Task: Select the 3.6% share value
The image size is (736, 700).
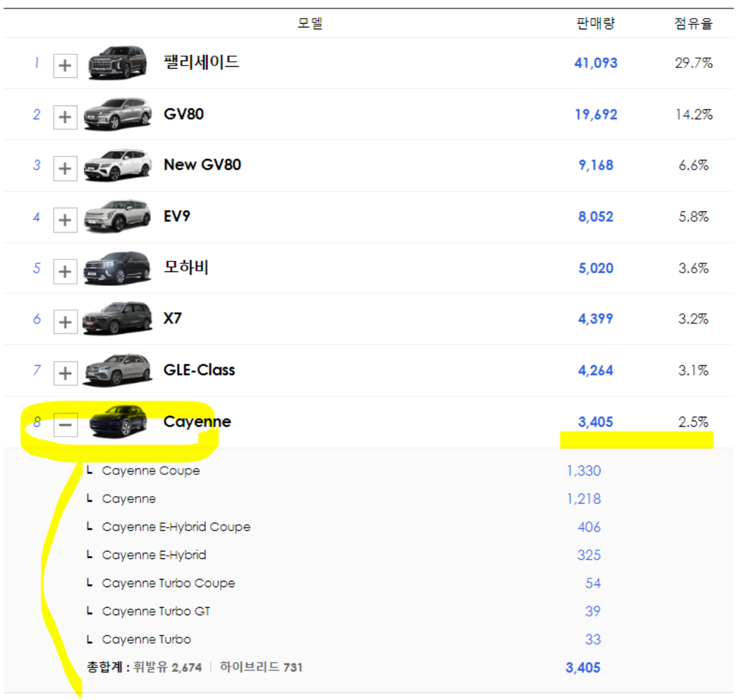Action: (x=694, y=268)
